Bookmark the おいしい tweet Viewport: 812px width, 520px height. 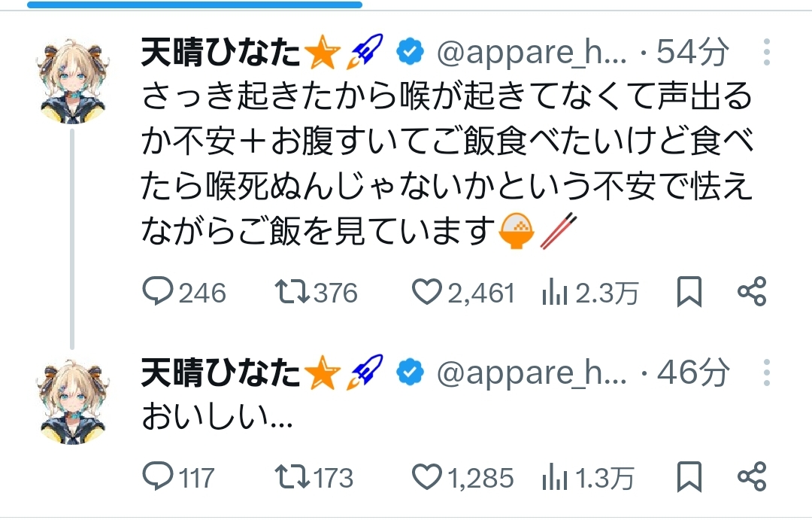tap(689, 476)
